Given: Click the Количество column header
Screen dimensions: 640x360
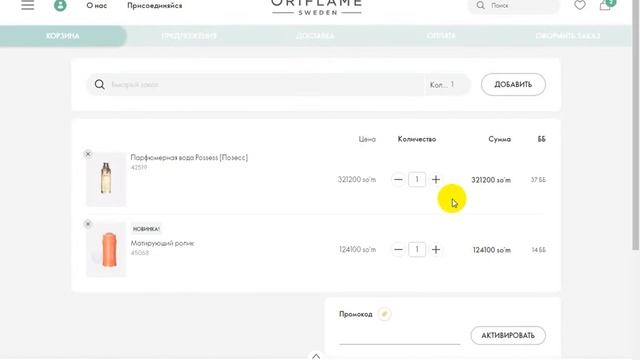Looking at the screenshot, I should click(417, 139).
